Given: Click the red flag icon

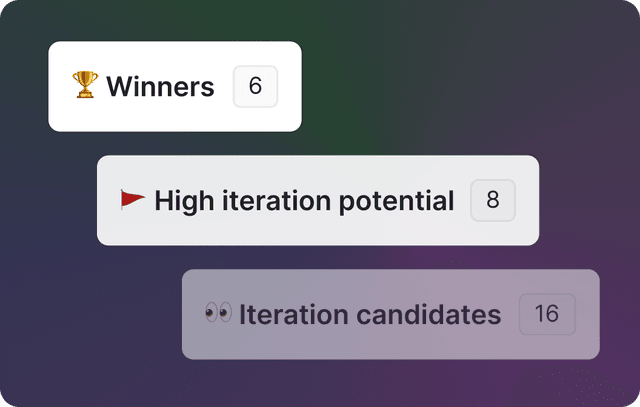Looking at the screenshot, I should 132,200.
